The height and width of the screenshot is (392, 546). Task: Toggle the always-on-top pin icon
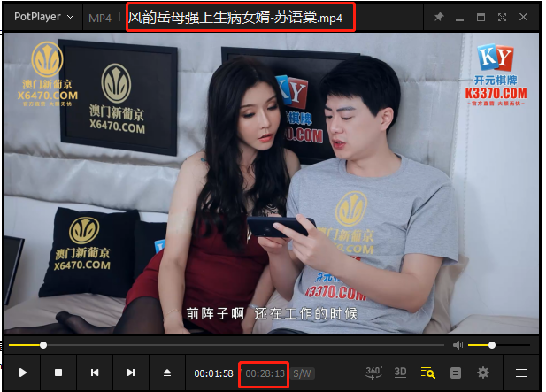click(x=439, y=17)
